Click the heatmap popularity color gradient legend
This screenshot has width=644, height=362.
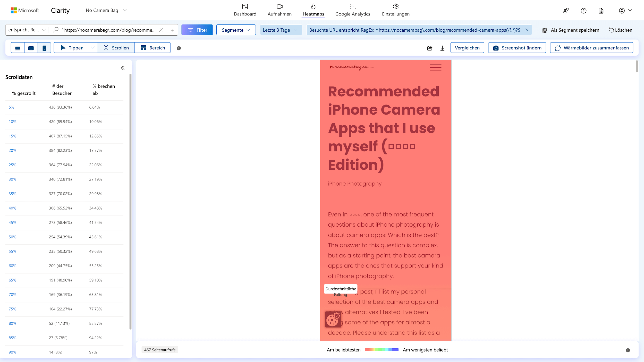tap(382, 350)
